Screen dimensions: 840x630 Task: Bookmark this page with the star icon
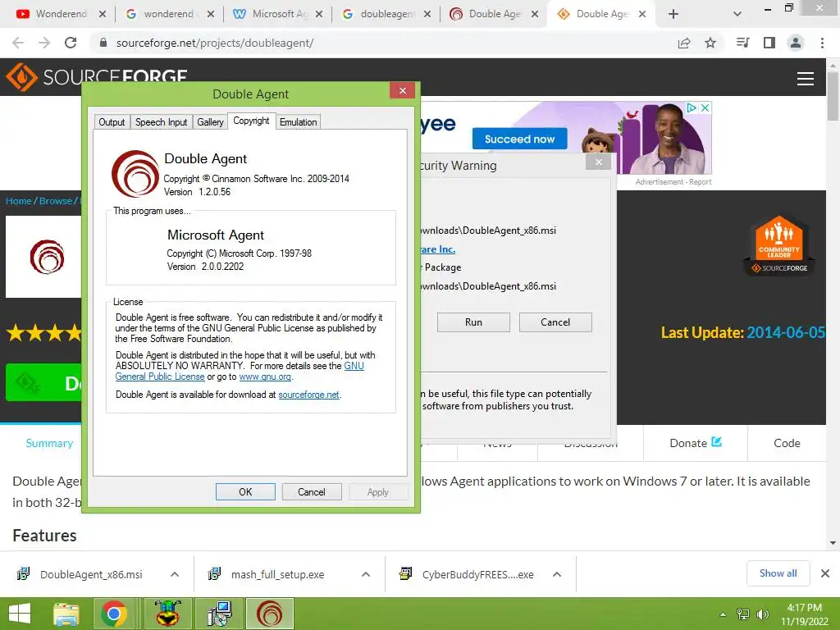tap(710, 43)
